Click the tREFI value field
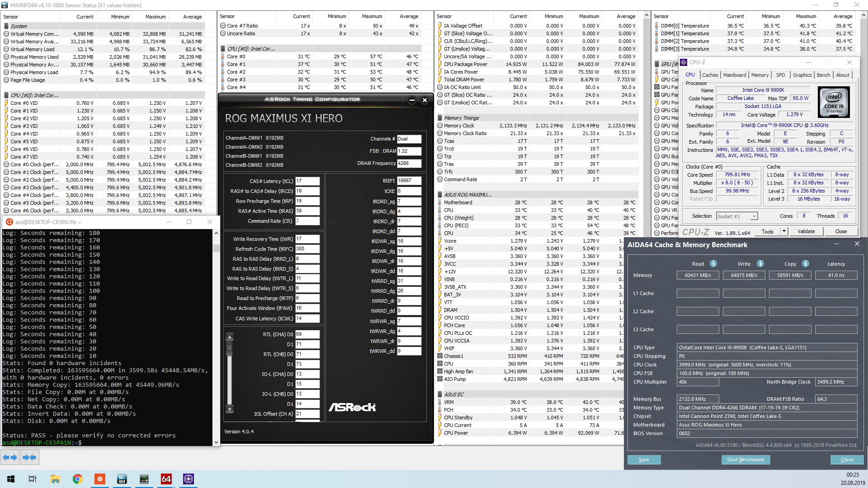Image resolution: width=868 pixels, height=488 pixels. click(x=409, y=181)
